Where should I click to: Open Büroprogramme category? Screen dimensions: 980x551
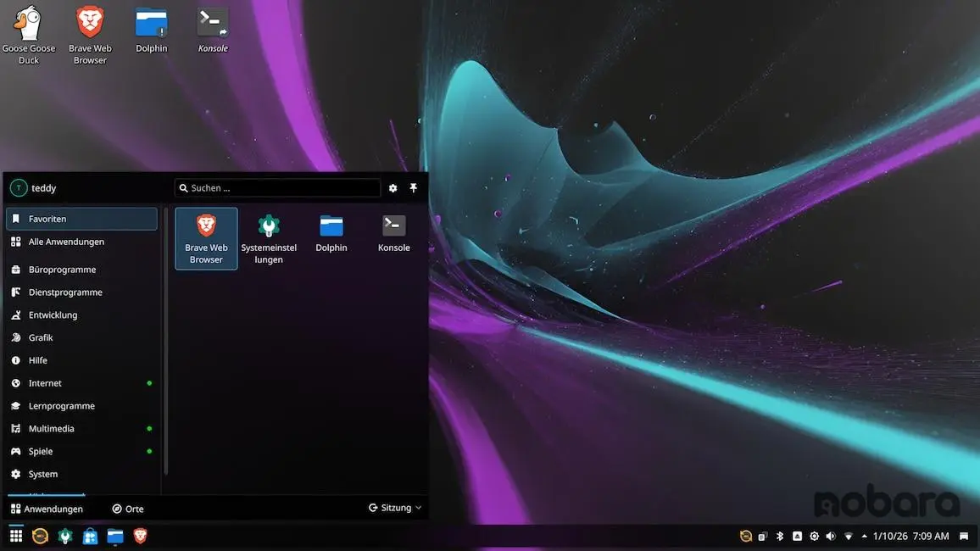pyautogui.click(x=81, y=270)
